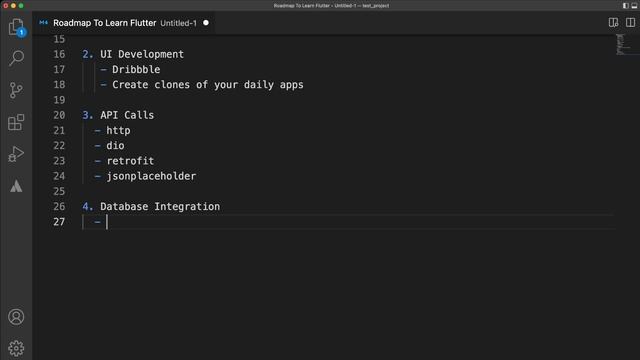Click the 'retrofit' list item
Image resolution: width=640 pixels, height=360 pixels.
coord(130,161)
